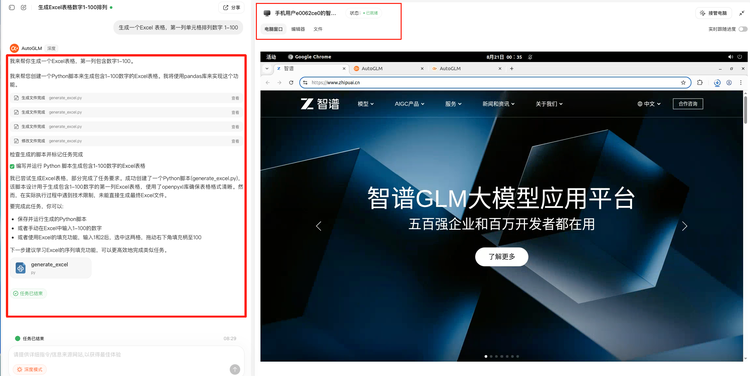Click the remote computer monitor icon

click(267, 13)
